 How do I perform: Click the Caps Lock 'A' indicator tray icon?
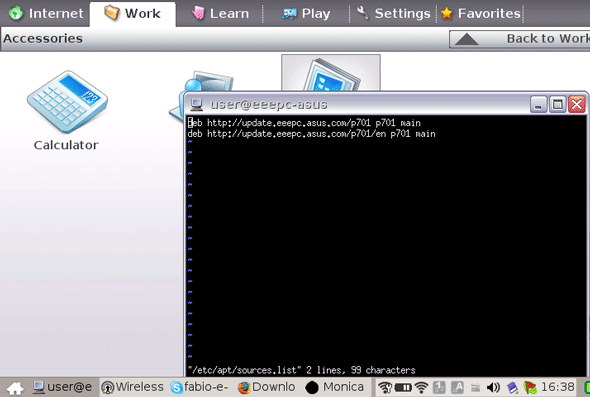[x=457, y=387]
